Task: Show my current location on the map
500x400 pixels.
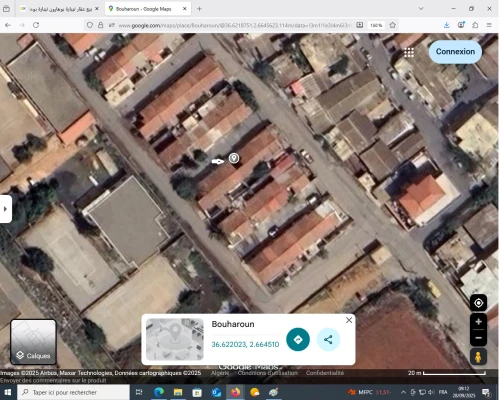Action: tap(479, 303)
